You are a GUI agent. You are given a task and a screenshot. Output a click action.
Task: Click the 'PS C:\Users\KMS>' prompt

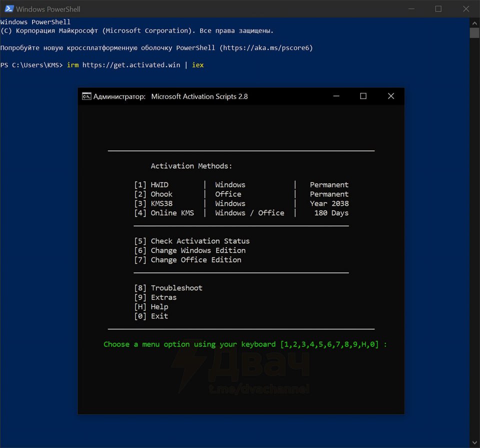click(31, 65)
